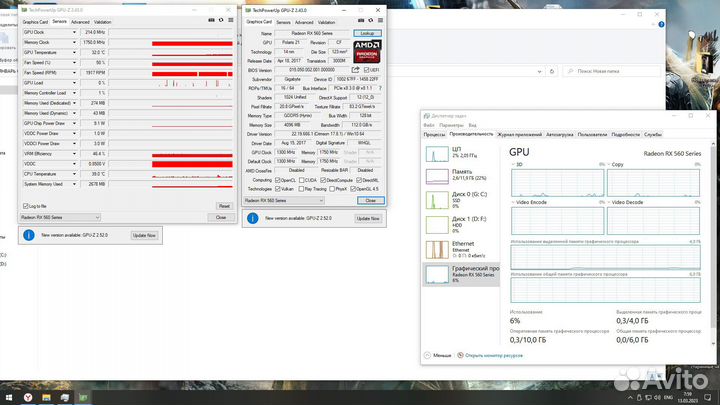Click the Explorer blue help icon

(x=661, y=24)
